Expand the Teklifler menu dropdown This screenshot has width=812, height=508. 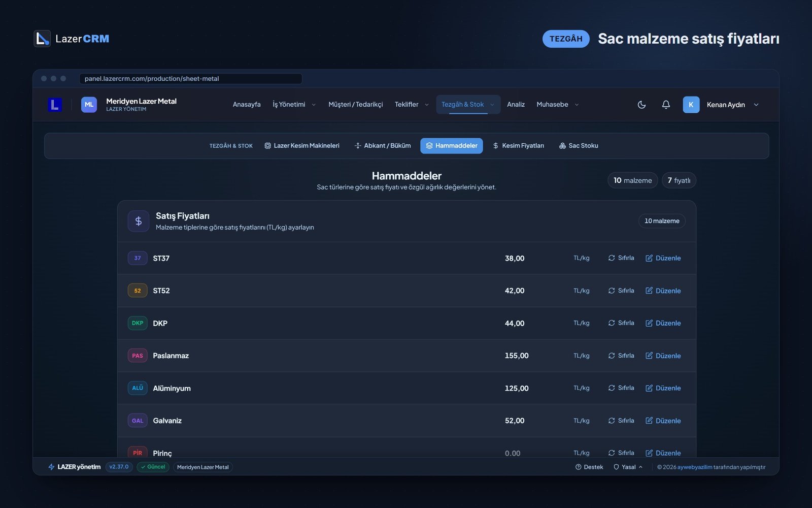click(x=412, y=105)
